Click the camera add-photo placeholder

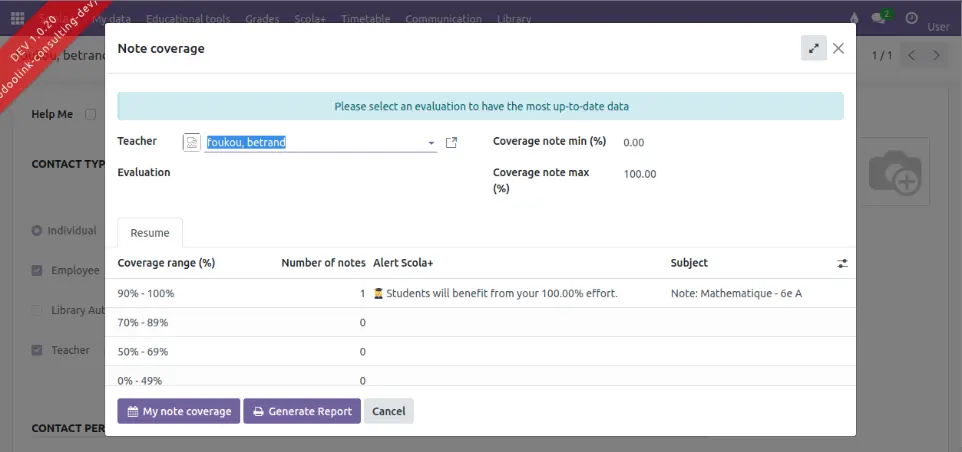894,173
